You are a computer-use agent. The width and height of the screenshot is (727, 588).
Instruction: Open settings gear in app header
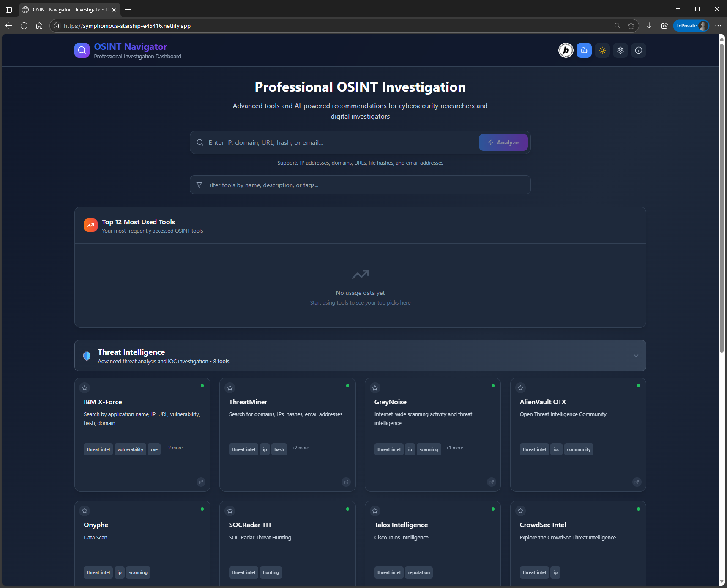620,50
